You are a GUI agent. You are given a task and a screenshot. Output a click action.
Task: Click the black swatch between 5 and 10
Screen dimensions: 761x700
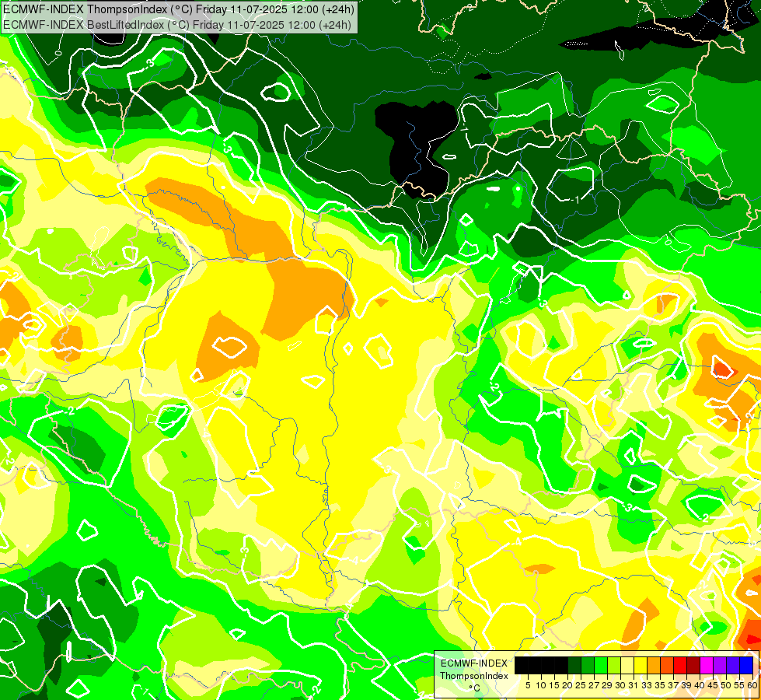534,666
